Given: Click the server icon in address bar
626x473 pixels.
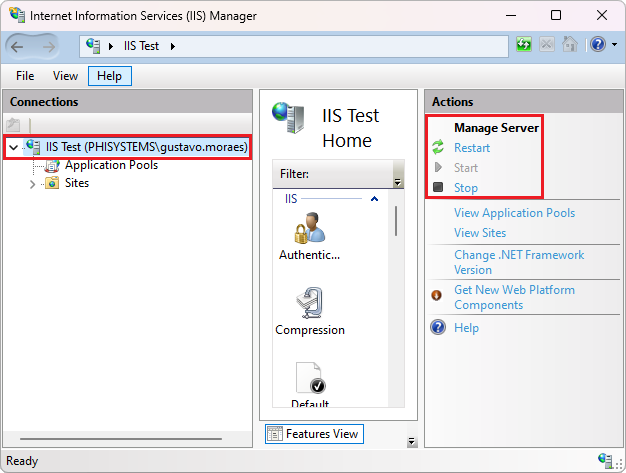Looking at the screenshot, I should pyautogui.click(x=93, y=46).
